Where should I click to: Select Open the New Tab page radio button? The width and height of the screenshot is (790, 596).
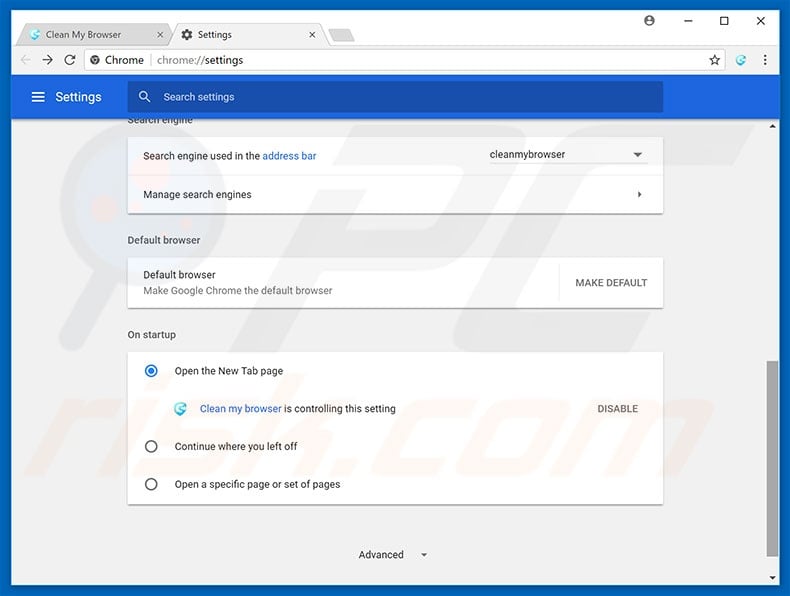tap(151, 371)
